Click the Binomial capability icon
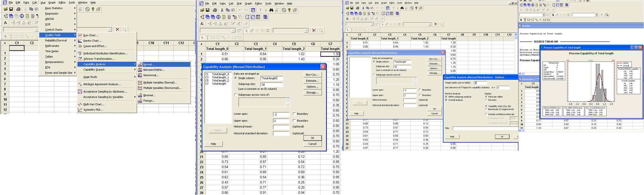 click(x=140, y=95)
